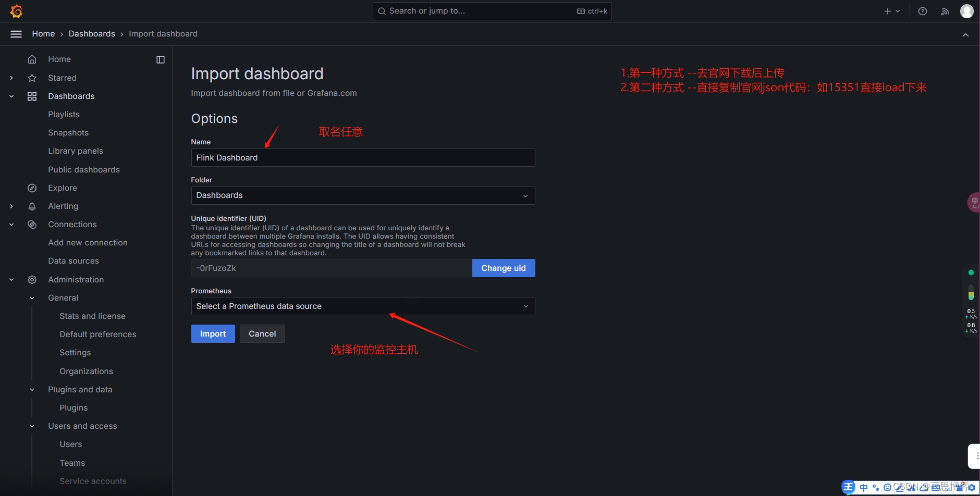Open the news feed RSS icon
This screenshot has height=496, width=980.
coord(945,11)
